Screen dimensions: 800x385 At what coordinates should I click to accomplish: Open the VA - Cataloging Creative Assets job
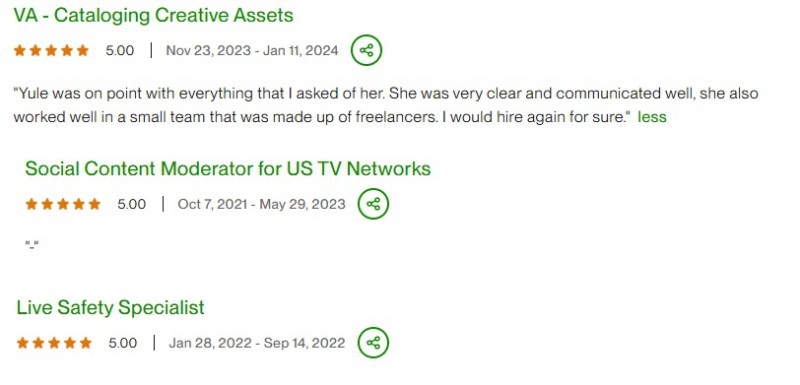[x=153, y=15]
